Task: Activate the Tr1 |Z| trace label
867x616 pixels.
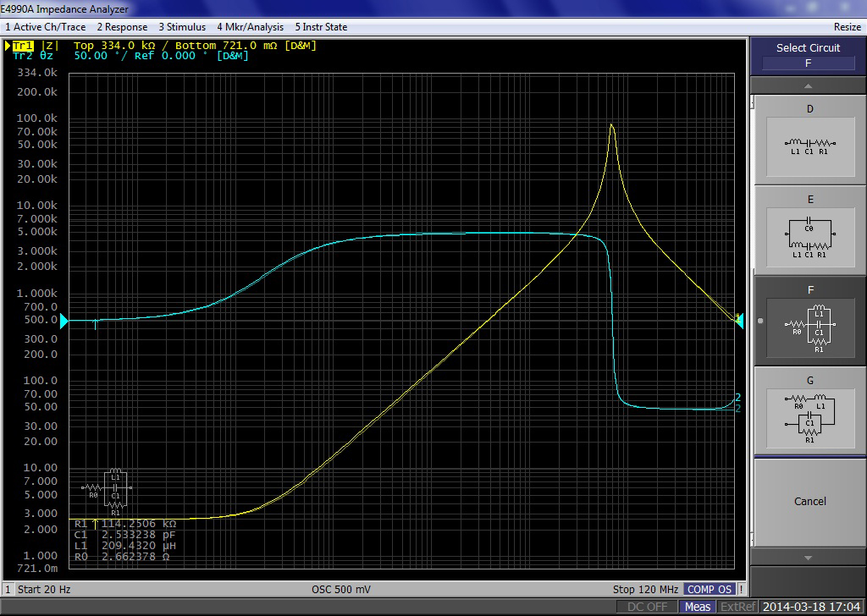Action: [x=36, y=46]
